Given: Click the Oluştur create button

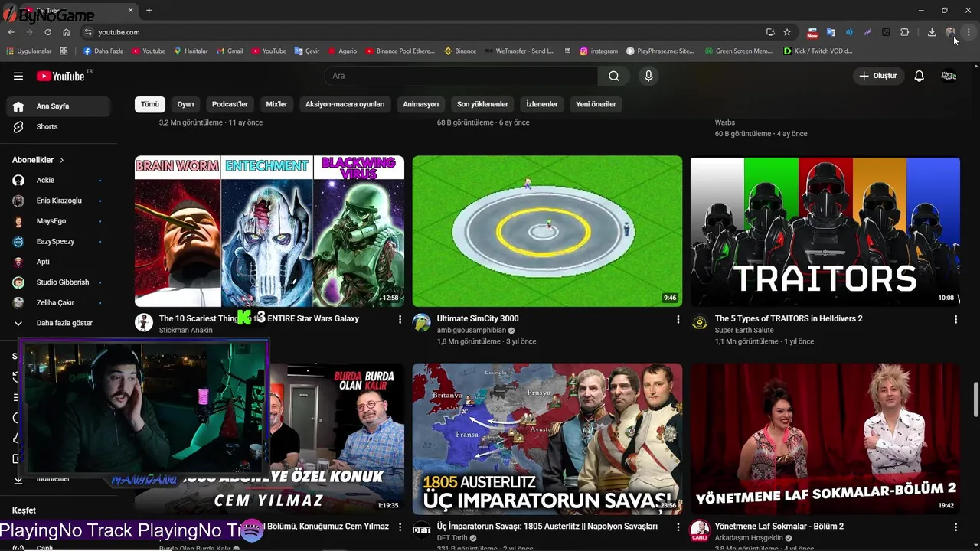Looking at the screenshot, I should [x=879, y=76].
